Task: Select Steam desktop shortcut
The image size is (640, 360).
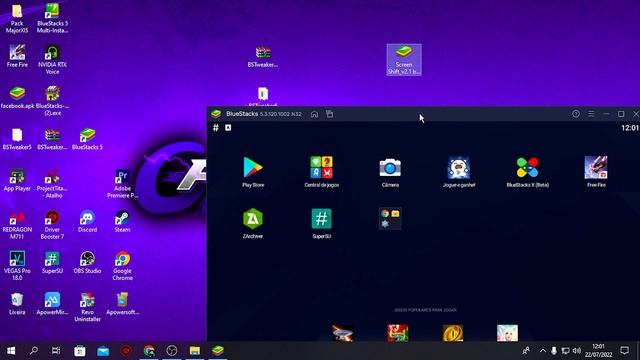Action: pyautogui.click(x=122, y=222)
